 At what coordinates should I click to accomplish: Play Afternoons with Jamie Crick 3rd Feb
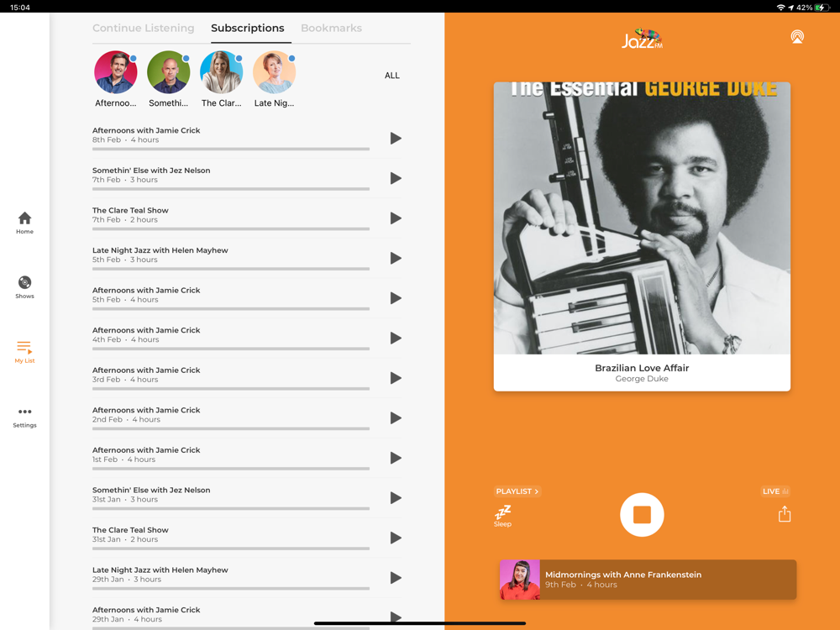(x=396, y=378)
